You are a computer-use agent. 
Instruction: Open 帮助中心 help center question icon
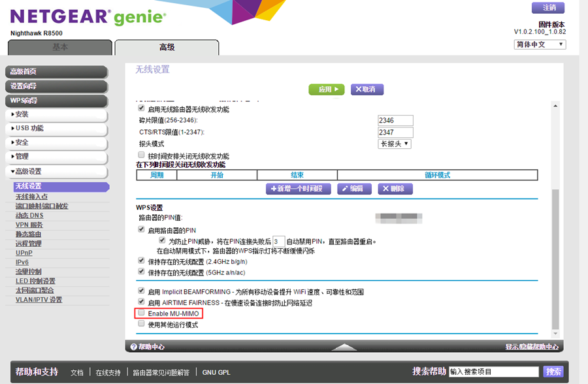[x=134, y=347]
